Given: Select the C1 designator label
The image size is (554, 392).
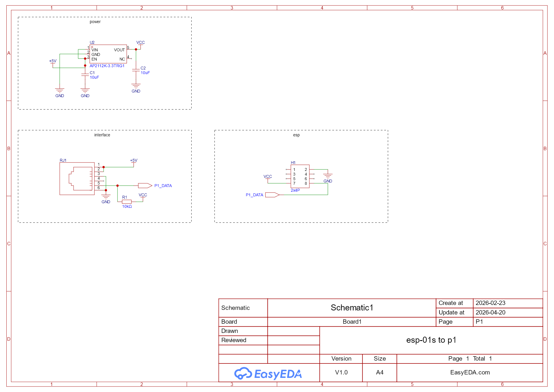Looking at the screenshot, I should pyautogui.click(x=92, y=73).
